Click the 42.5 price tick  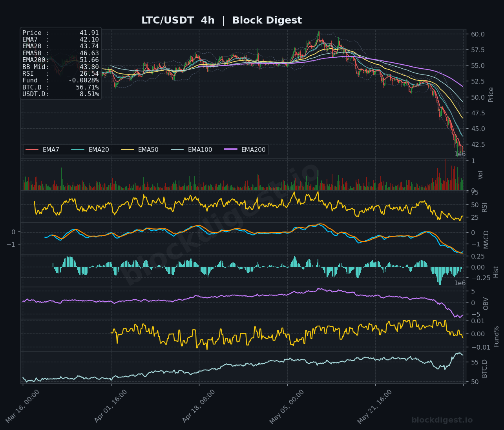[478, 144]
